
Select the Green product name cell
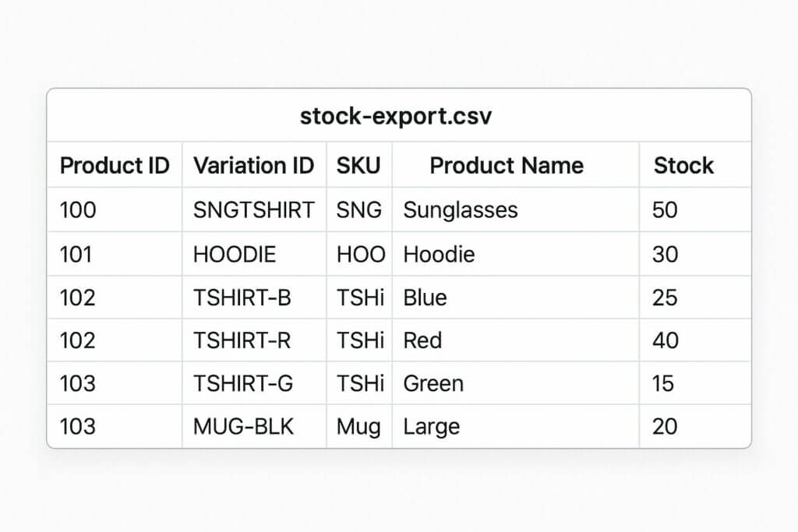click(x=433, y=383)
